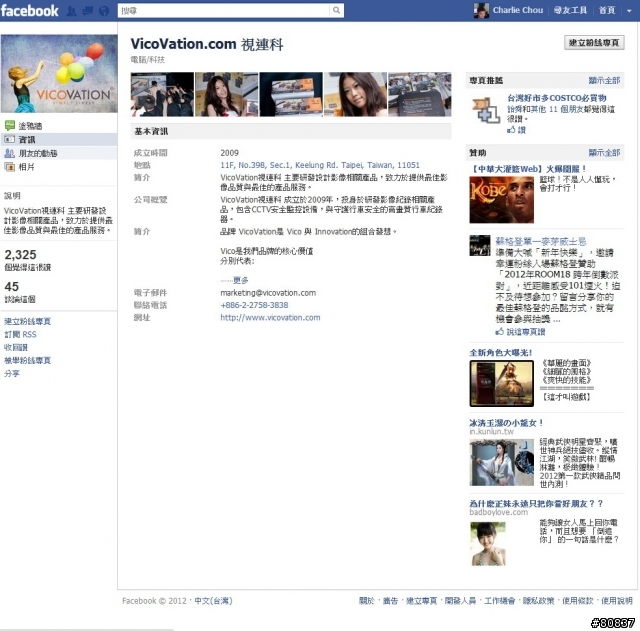Click the unlike link in sidebar
This screenshot has height=631, width=640.
click(16, 347)
